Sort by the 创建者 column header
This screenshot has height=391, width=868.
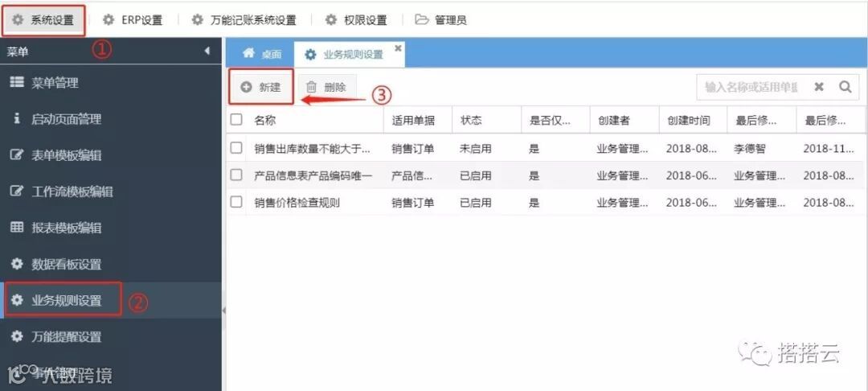[624, 120]
